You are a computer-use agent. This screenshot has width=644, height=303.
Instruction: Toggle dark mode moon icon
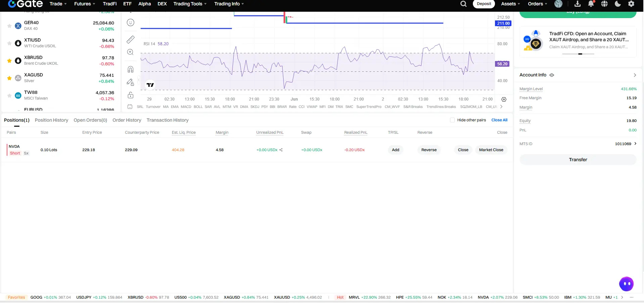click(x=618, y=4)
